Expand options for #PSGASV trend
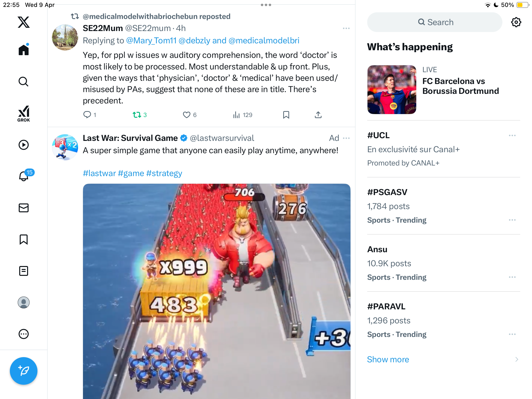Viewport: 532px width, 399px height. pos(512,220)
